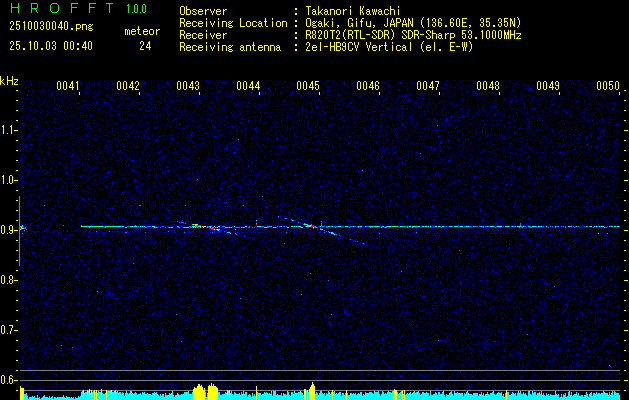
Task: Click the observer name Takanori Kawachi
Action: click(353, 11)
